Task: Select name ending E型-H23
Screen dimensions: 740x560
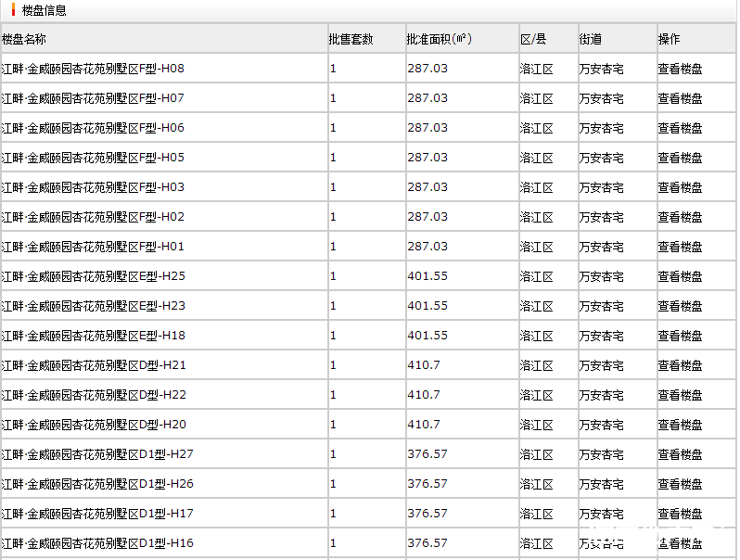Action: coord(94,307)
